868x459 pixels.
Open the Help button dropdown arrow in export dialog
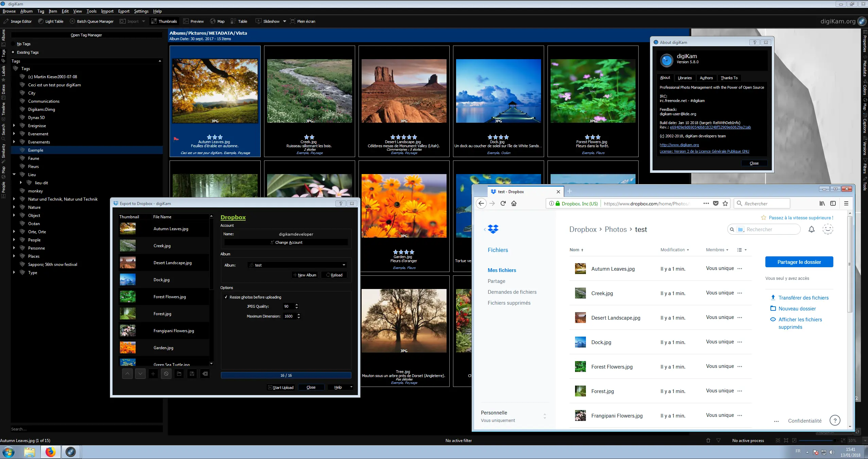pos(351,387)
